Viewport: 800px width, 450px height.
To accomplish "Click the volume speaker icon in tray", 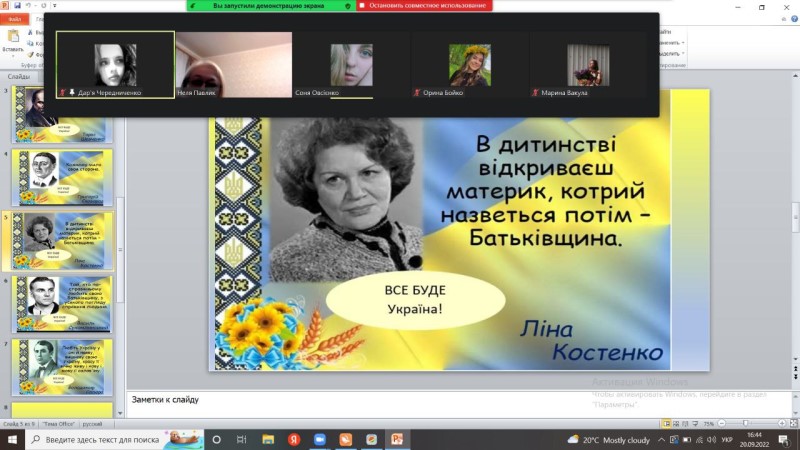I will point(711,440).
